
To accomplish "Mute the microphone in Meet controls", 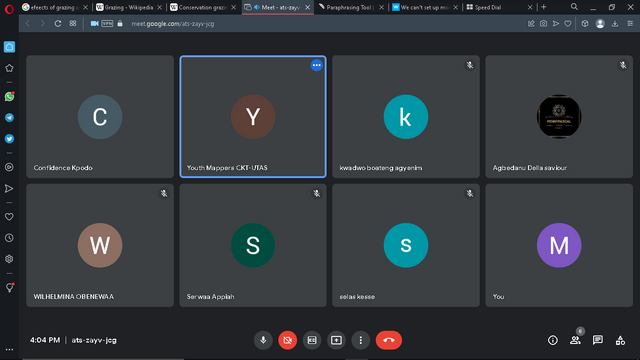I will (x=263, y=340).
